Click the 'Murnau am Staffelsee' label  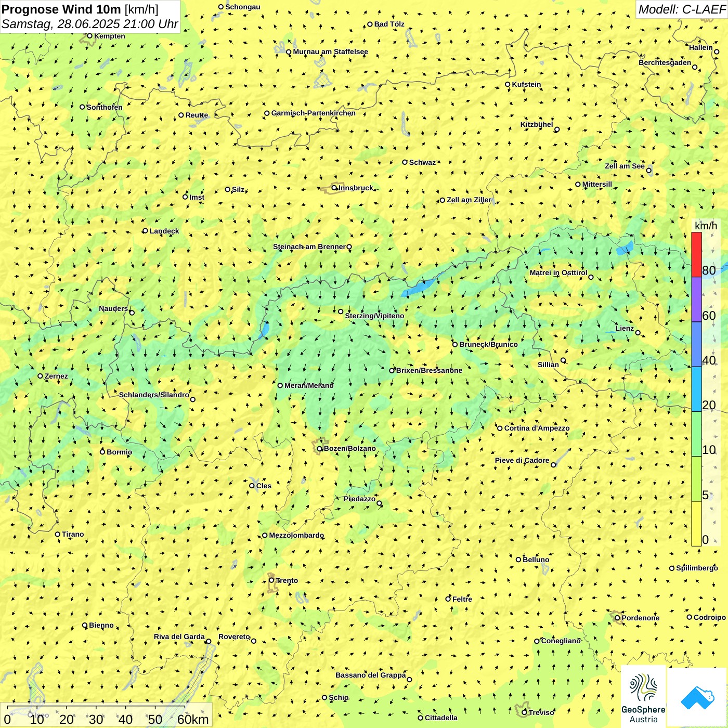point(330,51)
